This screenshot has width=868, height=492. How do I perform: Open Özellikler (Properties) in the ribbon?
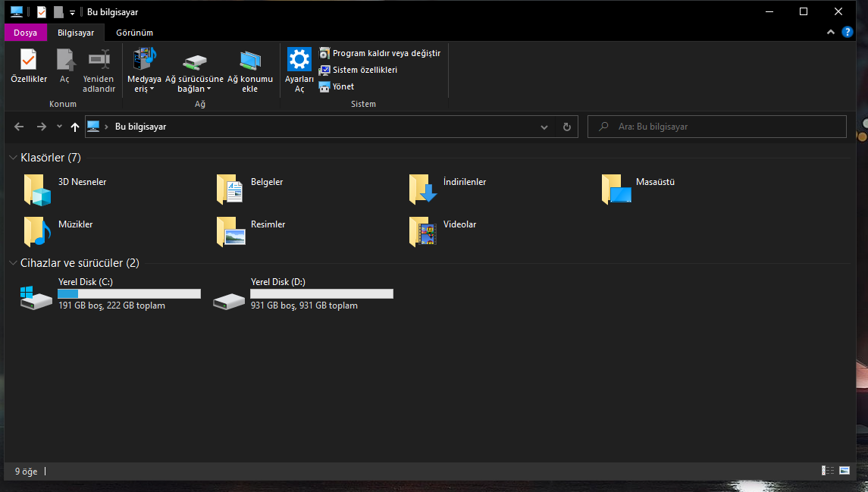coord(29,65)
